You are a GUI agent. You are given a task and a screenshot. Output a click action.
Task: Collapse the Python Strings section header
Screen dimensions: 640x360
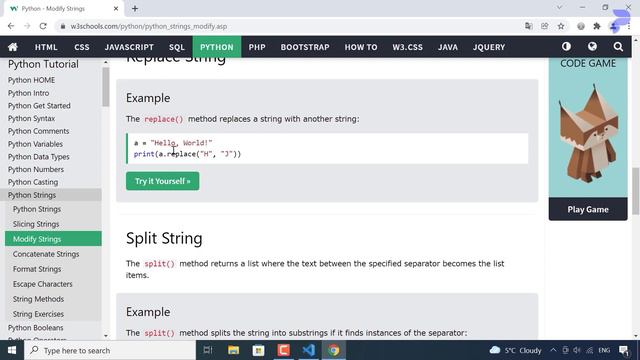(51, 195)
